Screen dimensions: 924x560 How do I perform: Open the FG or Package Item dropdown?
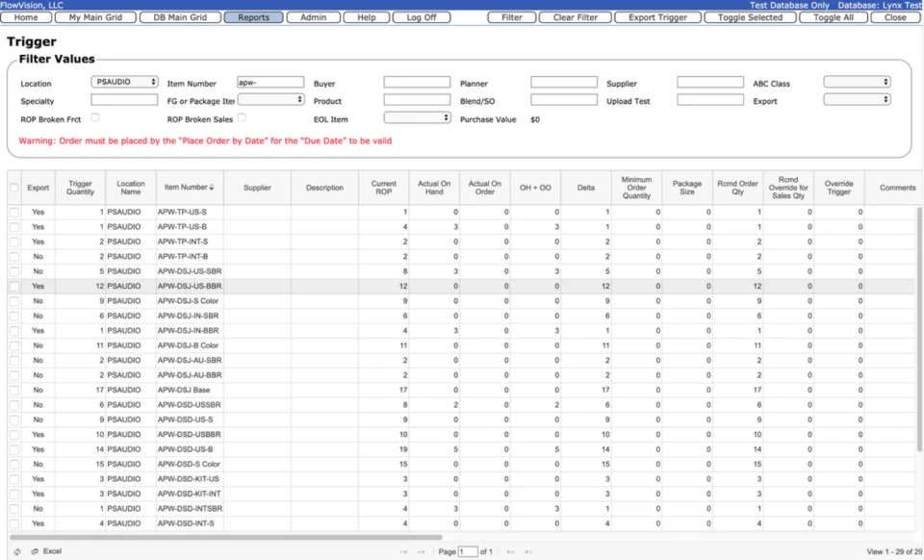pos(270,99)
